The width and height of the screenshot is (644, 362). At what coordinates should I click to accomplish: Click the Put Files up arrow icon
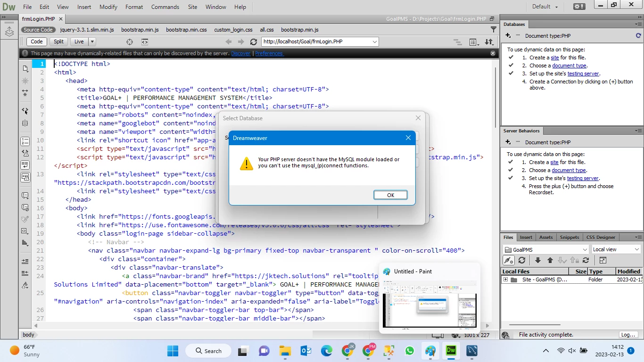pyautogui.click(x=550, y=260)
